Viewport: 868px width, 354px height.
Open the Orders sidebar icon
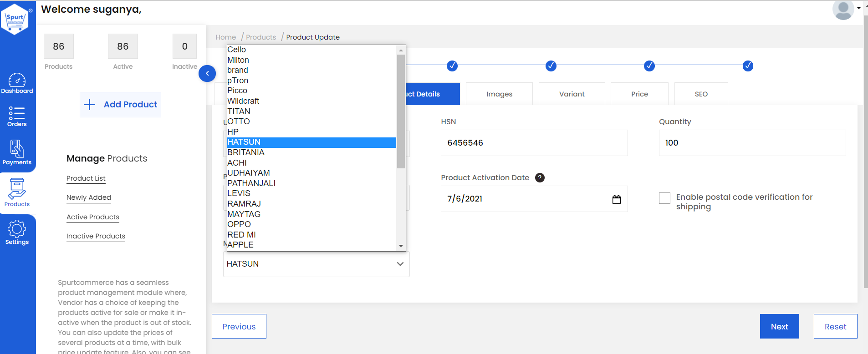(x=17, y=116)
